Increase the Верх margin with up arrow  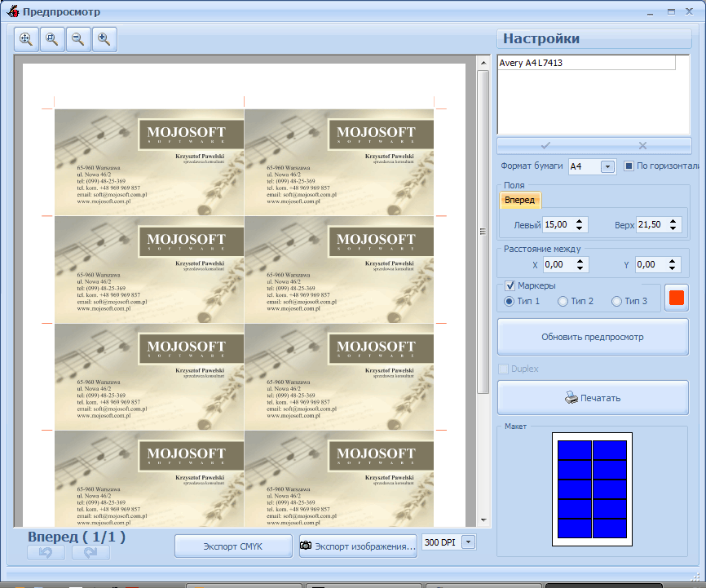point(673,221)
